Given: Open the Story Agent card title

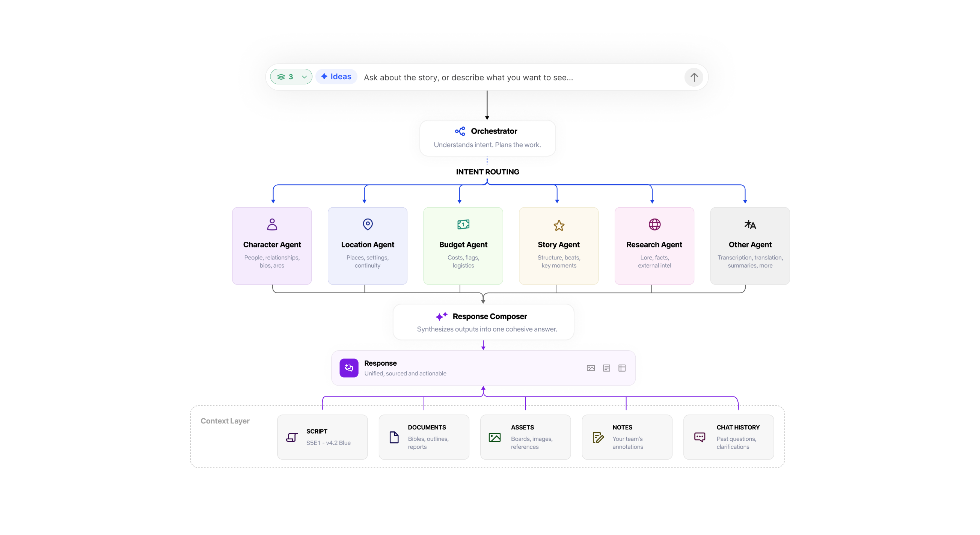Looking at the screenshot, I should pyautogui.click(x=558, y=245).
